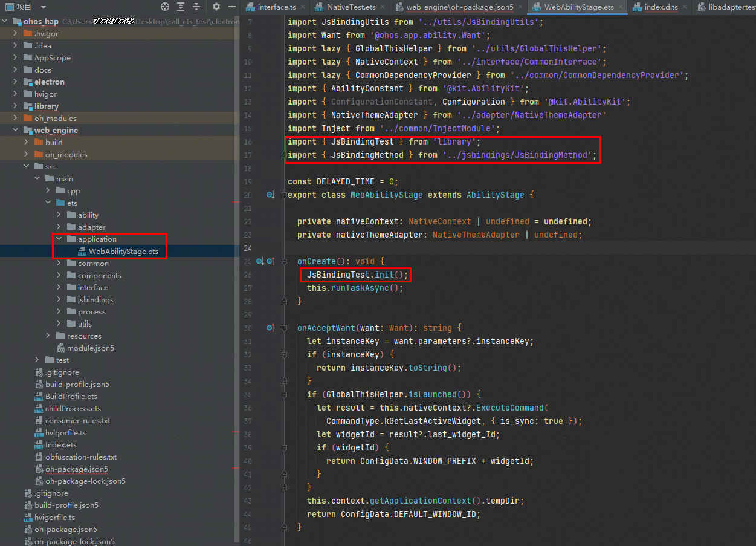The width and height of the screenshot is (756, 546).
Task: Switch to the index.d.ts tab
Action: click(x=661, y=7)
